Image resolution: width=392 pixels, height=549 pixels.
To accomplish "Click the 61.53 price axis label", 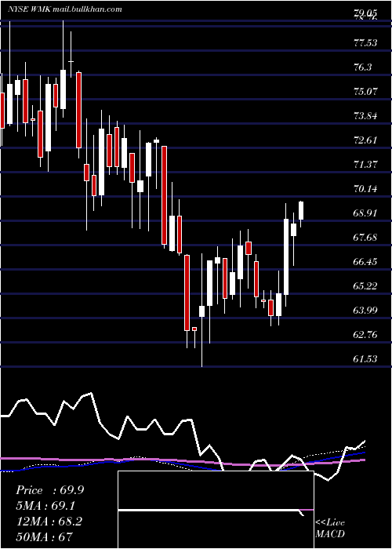I will click(x=365, y=359).
